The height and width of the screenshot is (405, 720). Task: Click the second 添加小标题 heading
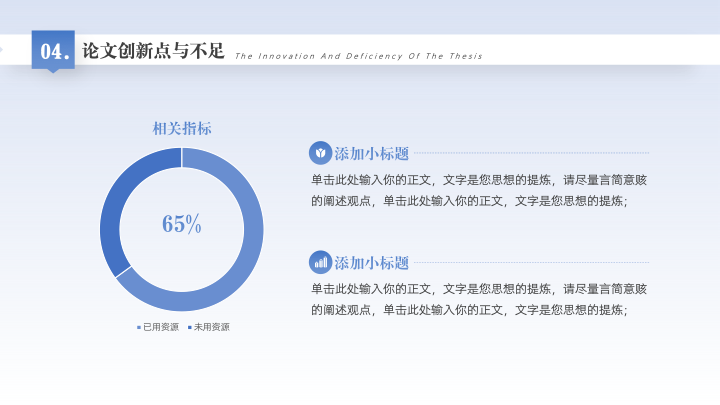pyautogui.click(x=371, y=263)
